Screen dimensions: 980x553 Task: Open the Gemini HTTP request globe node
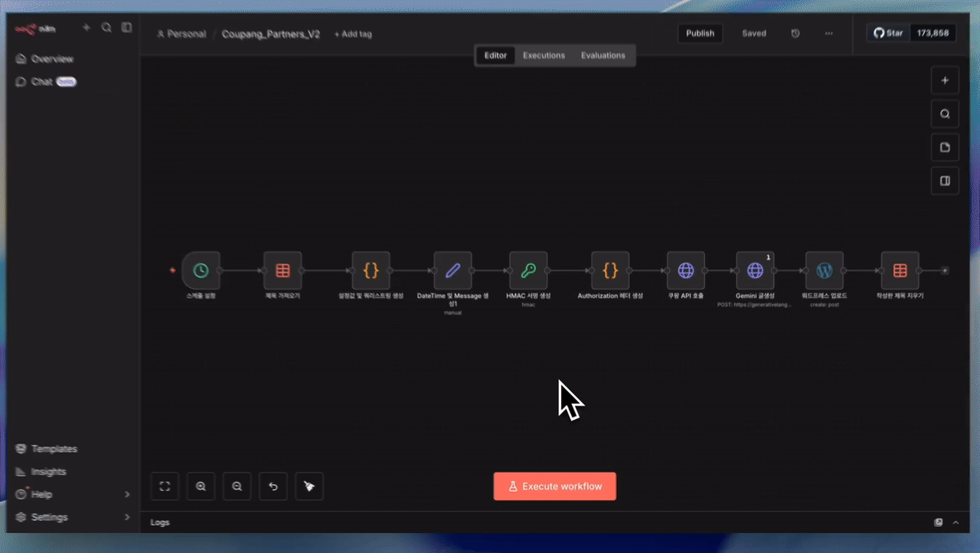click(x=755, y=270)
